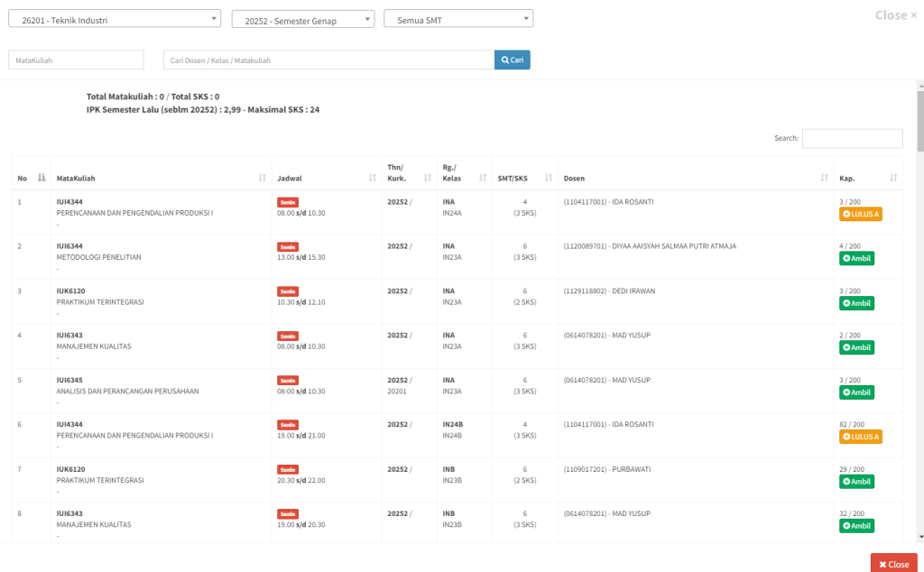Click sort icon in Rg./Kelas column header
Screen dimensions: 924x572
(x=483, y=178)
